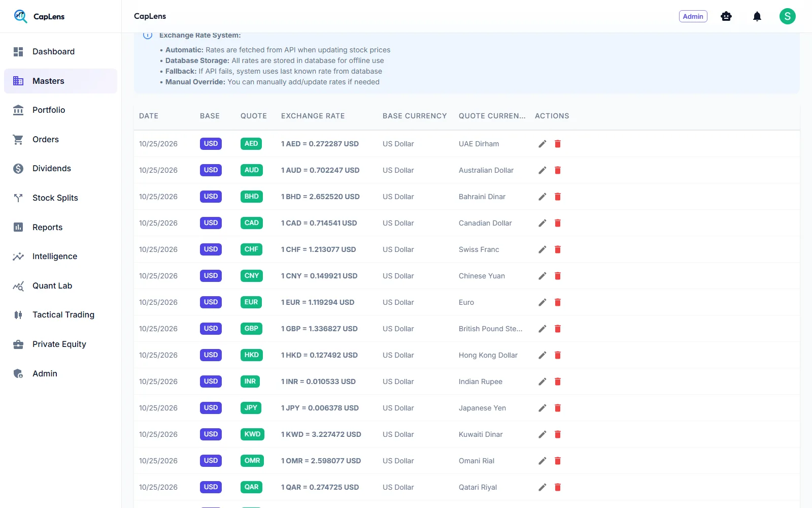Click the Admin badge in header

pos(693,16)
